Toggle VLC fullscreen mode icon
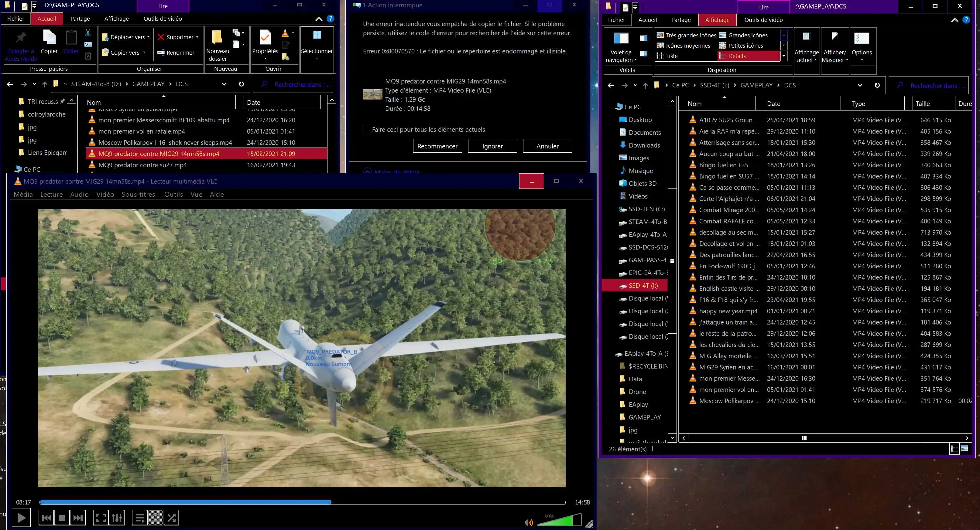Image resolution: width=980 pixels, height=530 pixels. 101,518
